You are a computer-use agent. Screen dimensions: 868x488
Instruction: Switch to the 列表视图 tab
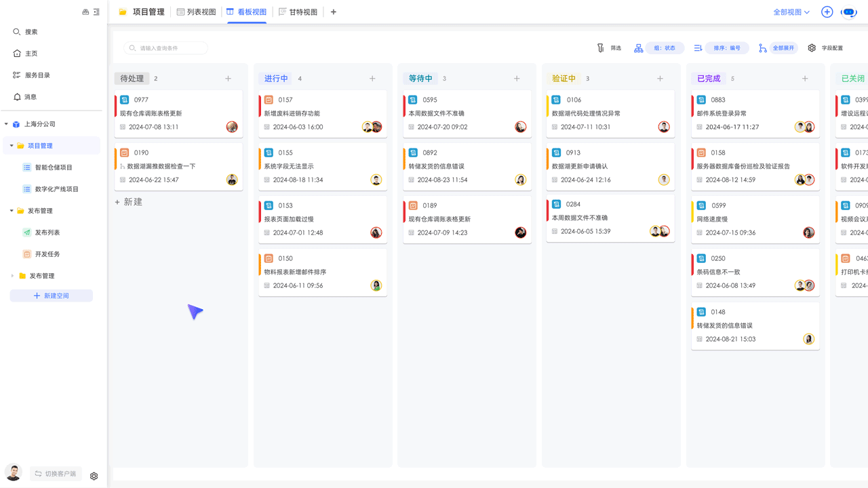point(196,12)
